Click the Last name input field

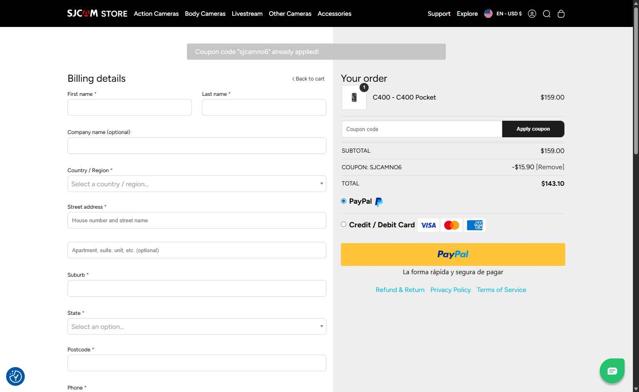click(x=264, y=108)
